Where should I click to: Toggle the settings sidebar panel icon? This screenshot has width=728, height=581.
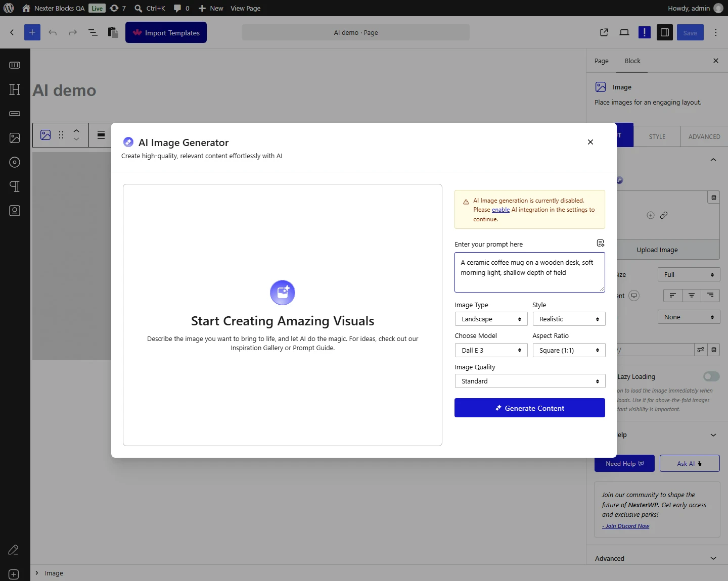665,32
